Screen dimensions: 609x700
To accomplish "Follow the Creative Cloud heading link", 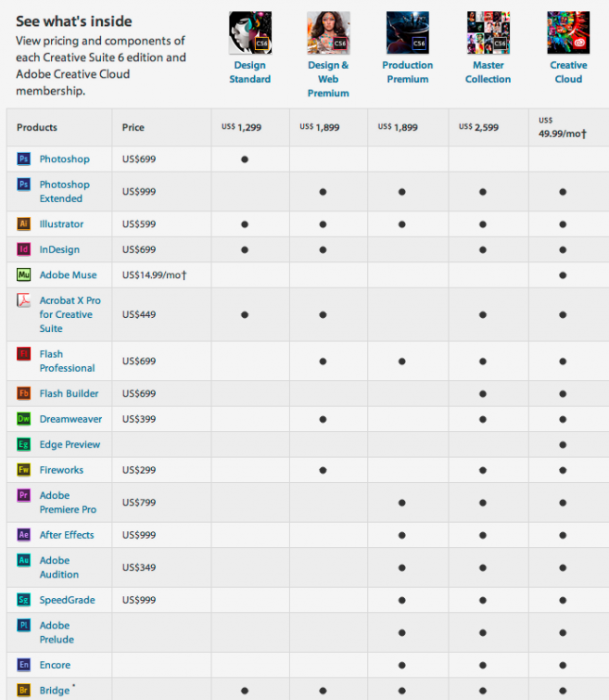I will [x=568, y=72].
